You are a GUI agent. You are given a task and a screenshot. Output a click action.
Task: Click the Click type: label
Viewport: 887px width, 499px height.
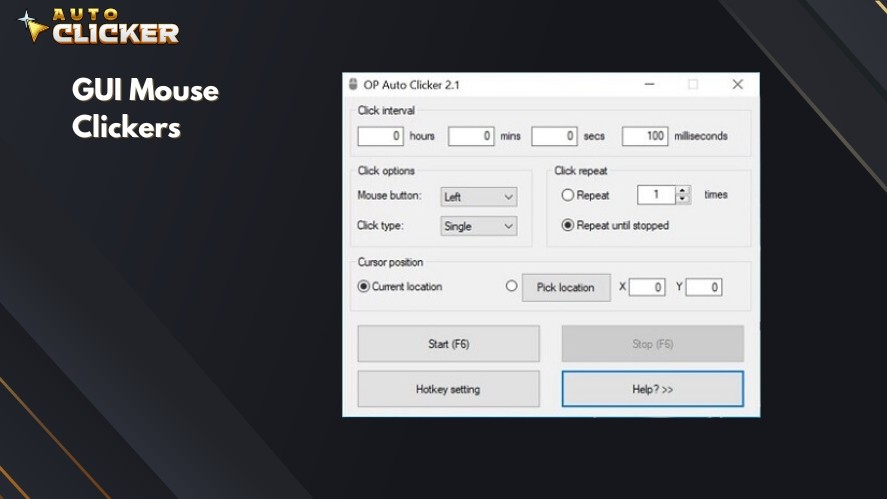click(380, 225)
